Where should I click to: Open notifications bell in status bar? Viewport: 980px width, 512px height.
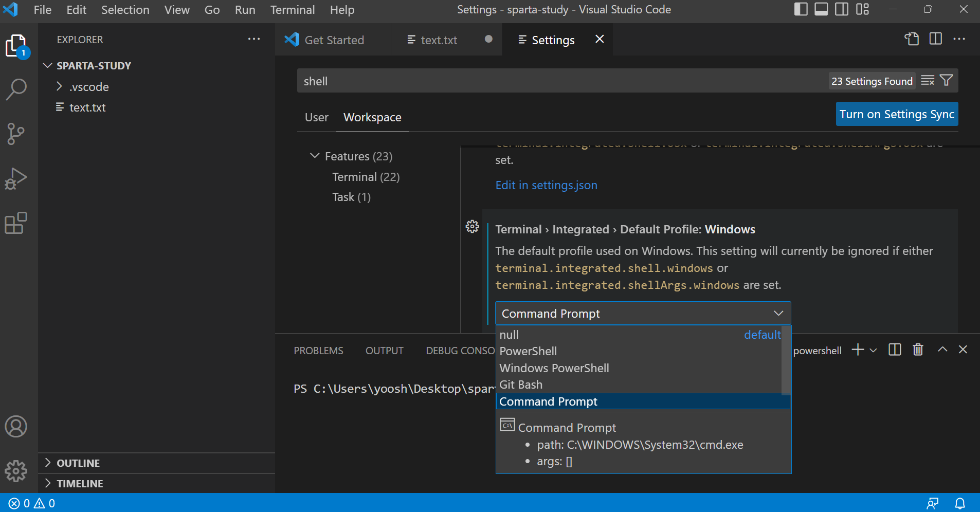(960, 503)
